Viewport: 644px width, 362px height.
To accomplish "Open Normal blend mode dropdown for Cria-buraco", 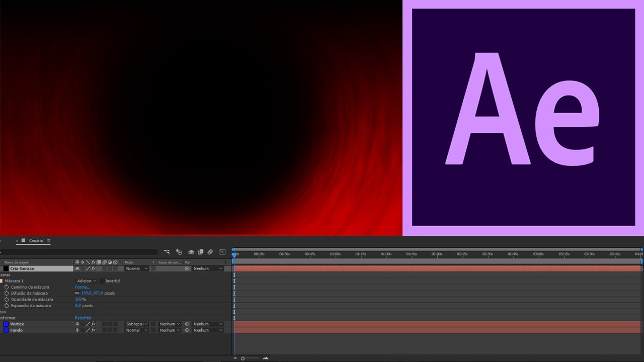I will [x=136, y=268].
